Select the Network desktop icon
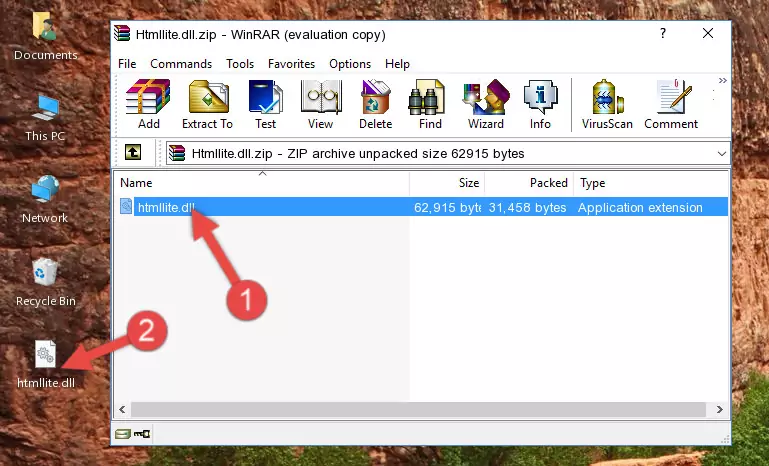 [45, 200]
